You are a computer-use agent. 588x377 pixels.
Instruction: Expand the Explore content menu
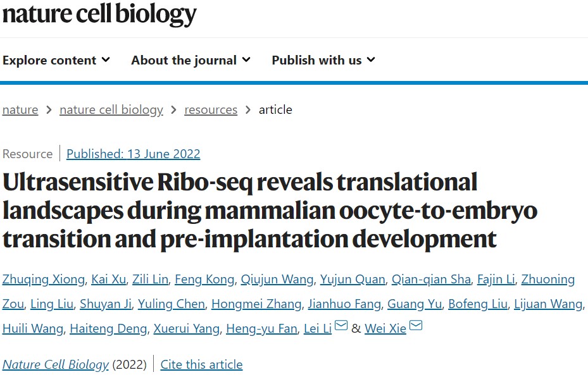[56, 60]
